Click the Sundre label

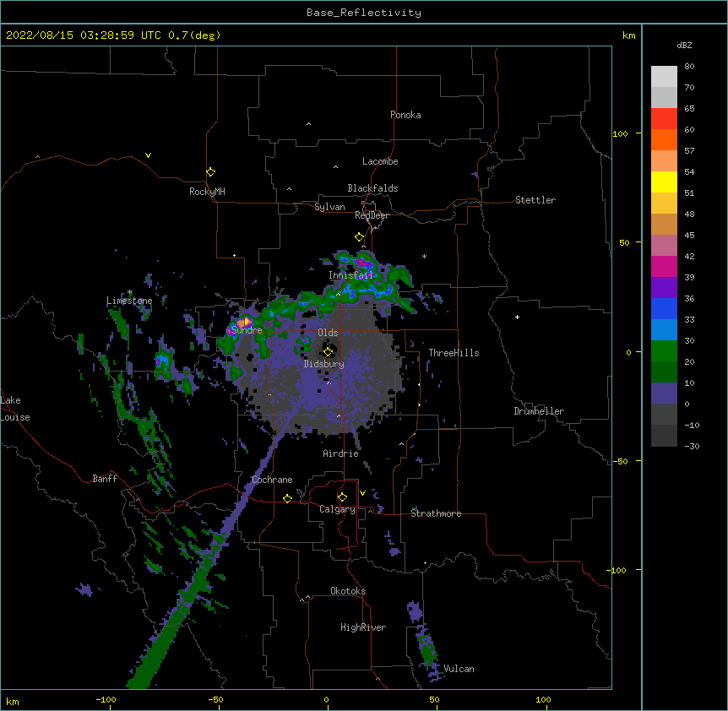[x=247, y=330]
